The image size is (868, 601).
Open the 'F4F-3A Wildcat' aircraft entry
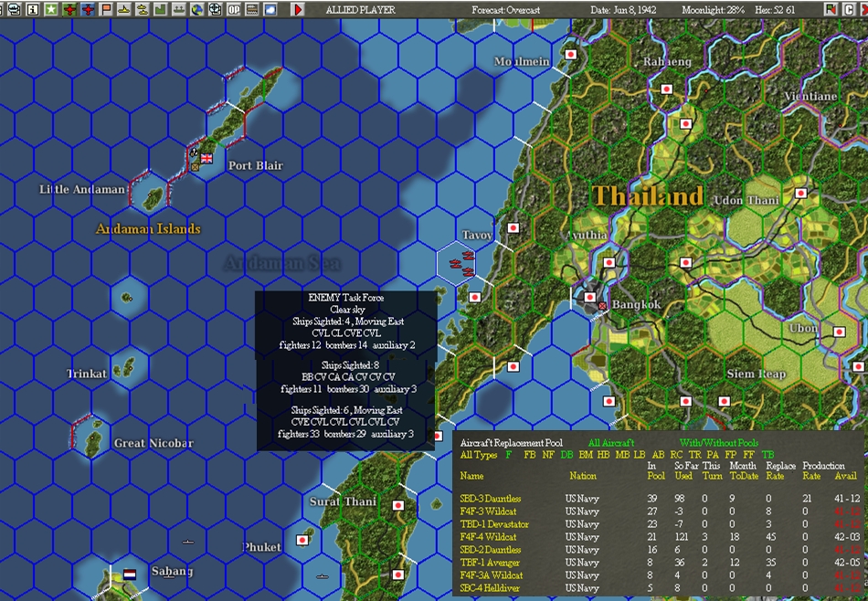(492, 575)
